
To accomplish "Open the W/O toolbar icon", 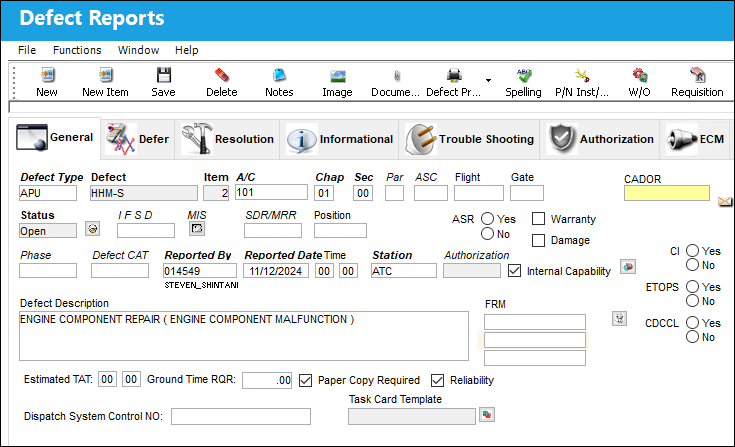I will click(x=640, y=75).
